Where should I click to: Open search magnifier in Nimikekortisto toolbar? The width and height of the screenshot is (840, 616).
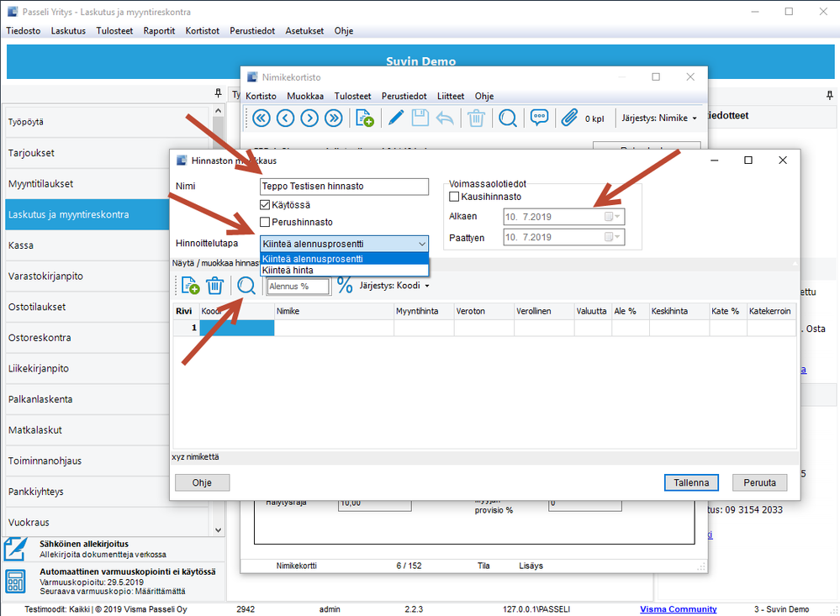[x=507, y=118]
